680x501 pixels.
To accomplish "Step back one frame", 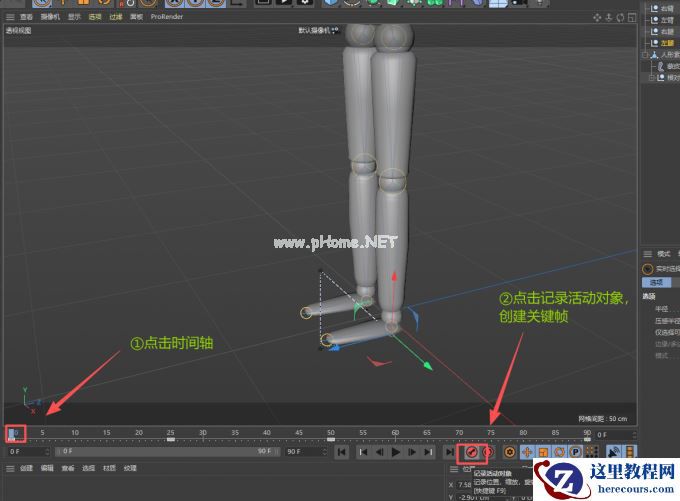I will tap(379, 452).
